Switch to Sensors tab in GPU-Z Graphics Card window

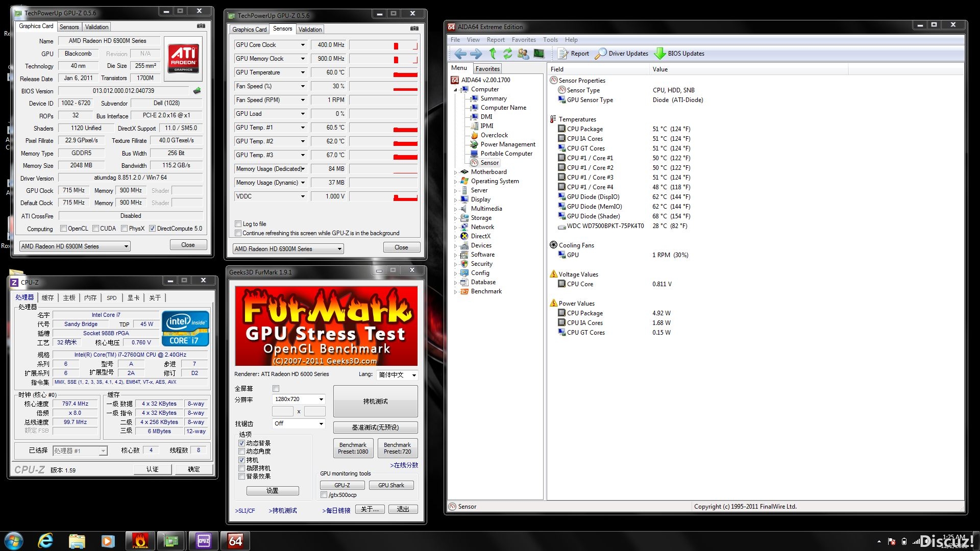(69, 27)
